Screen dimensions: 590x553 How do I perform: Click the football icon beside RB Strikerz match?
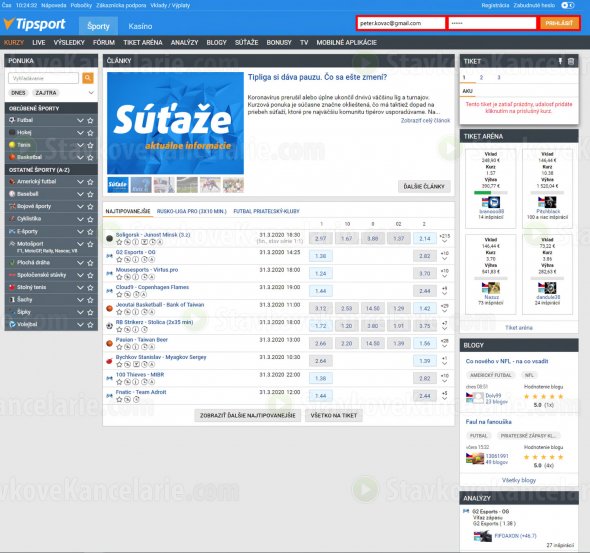pyautogui.click(x=109, y=326)
